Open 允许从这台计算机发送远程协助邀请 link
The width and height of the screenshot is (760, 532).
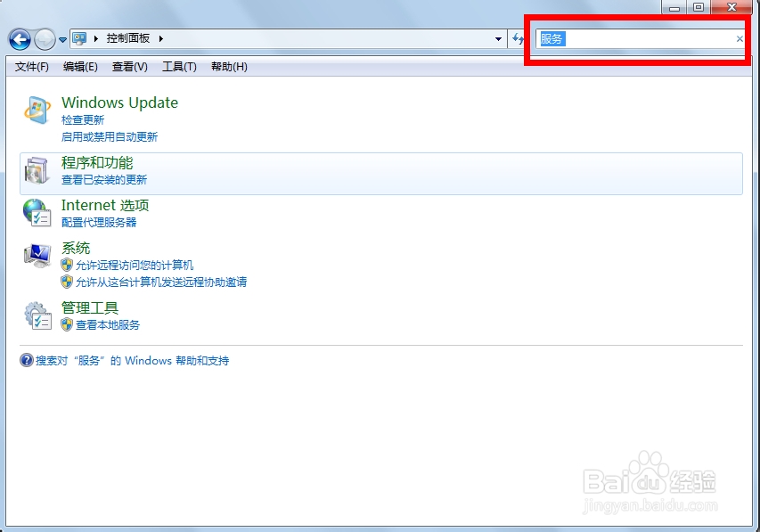click(161, 282)
